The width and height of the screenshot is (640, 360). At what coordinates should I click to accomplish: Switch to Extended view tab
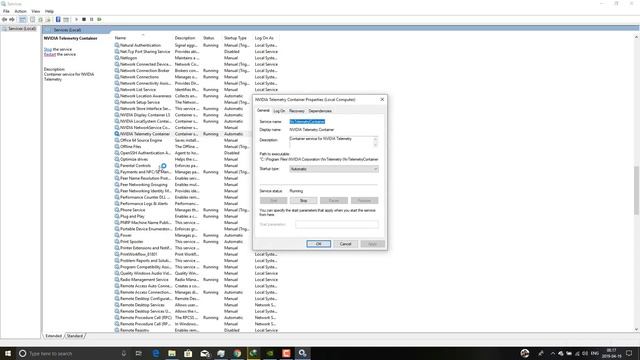[53, 336]
